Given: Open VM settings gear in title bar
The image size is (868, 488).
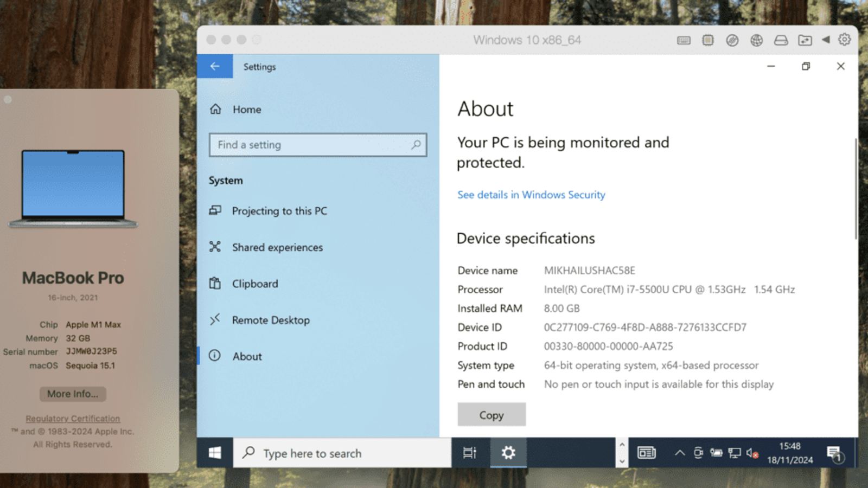Looking at the screenshot, I should point(844,40).
